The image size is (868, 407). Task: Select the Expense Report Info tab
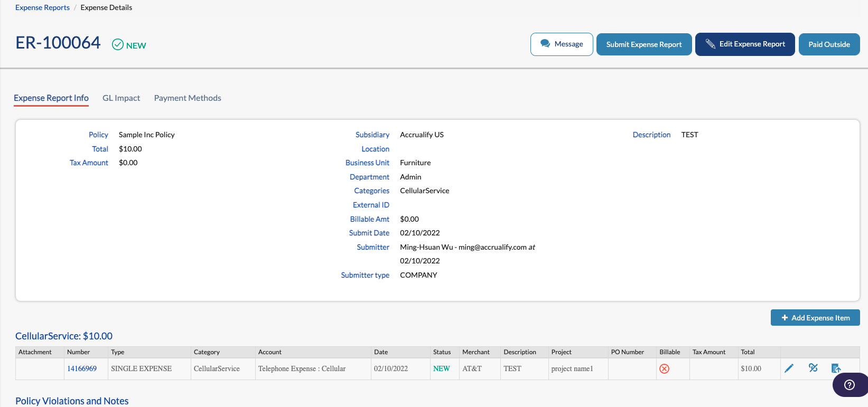(x=51, y=98)
